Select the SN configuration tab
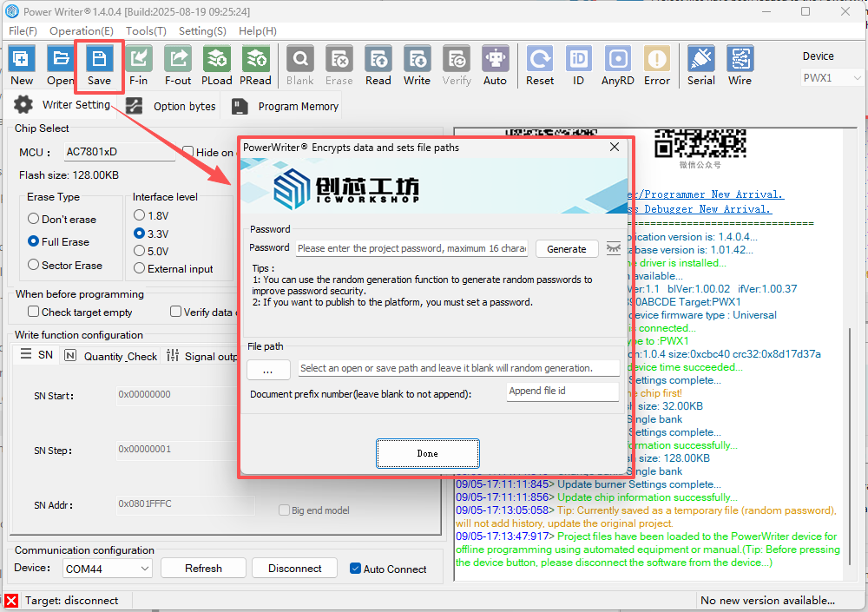Screen dimensions: 868x612 point(36,354)
